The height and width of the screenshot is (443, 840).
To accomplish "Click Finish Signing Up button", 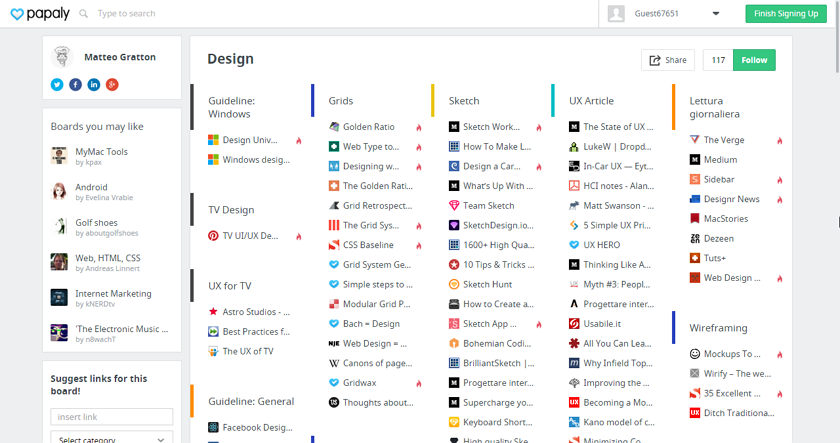I will click(x=786, y=14).
